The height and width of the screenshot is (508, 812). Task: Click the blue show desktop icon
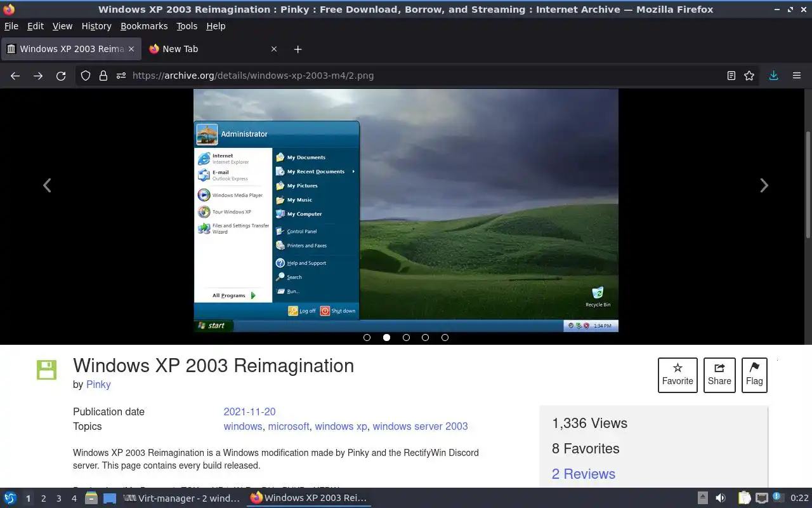click(x=110, y=498)
